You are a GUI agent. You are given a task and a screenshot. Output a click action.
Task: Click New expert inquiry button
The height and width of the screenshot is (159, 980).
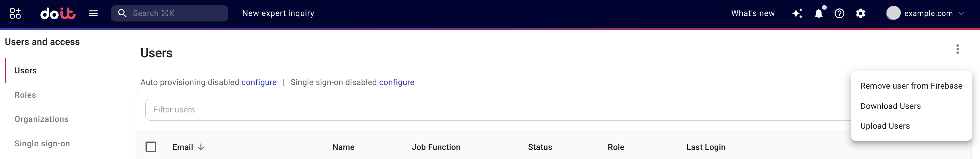pyautogui.click(x=278, y=13)
